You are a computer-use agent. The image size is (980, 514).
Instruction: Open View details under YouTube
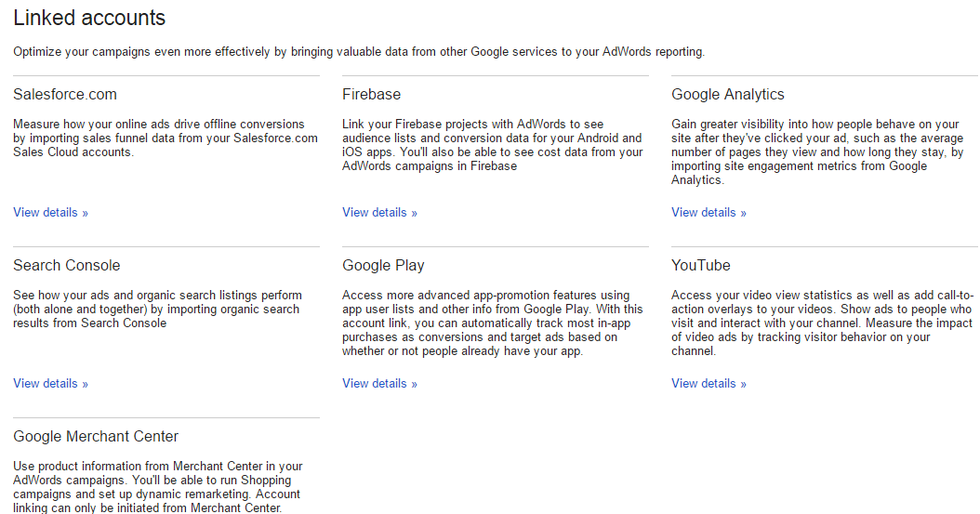pyautogui.click(x=709, y=384)
